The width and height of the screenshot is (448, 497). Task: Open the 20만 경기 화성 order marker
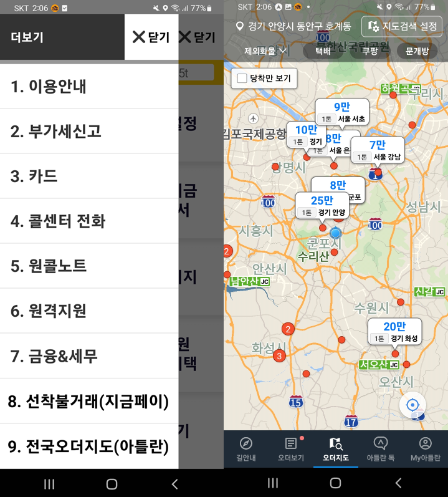tap(394, 332)
